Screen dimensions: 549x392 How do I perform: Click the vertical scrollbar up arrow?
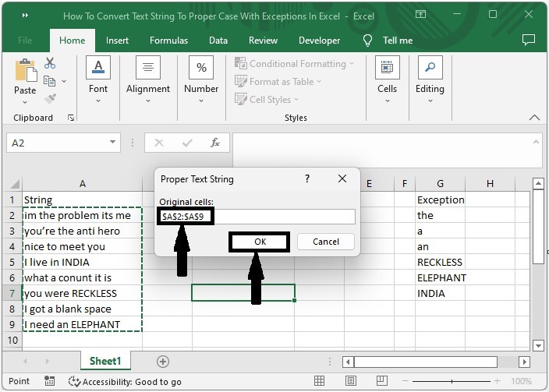[538, 183]
